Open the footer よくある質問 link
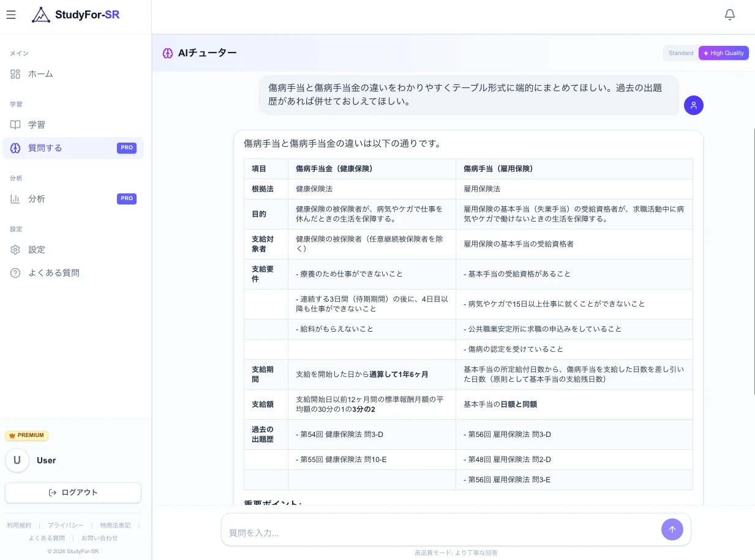Screen dimensions: 755x560 pyautogui.click(x=47, y=538)
